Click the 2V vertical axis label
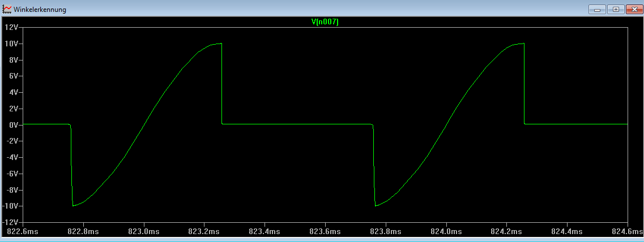Image resolution: width=644 pixels, height=242 pixels. 14,109
